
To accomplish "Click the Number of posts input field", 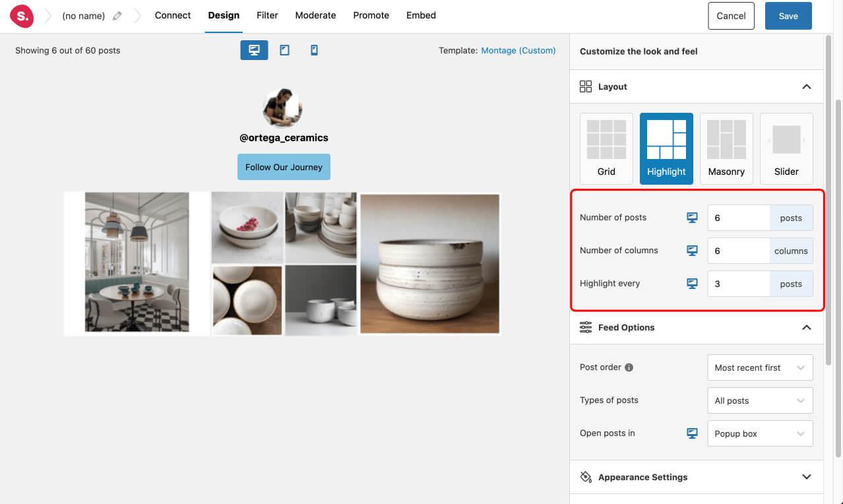I will click(x=739, y=218).
